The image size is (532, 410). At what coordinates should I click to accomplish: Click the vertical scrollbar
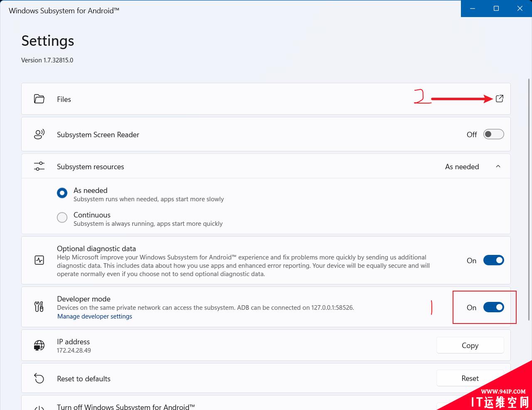tap(529, 199)
